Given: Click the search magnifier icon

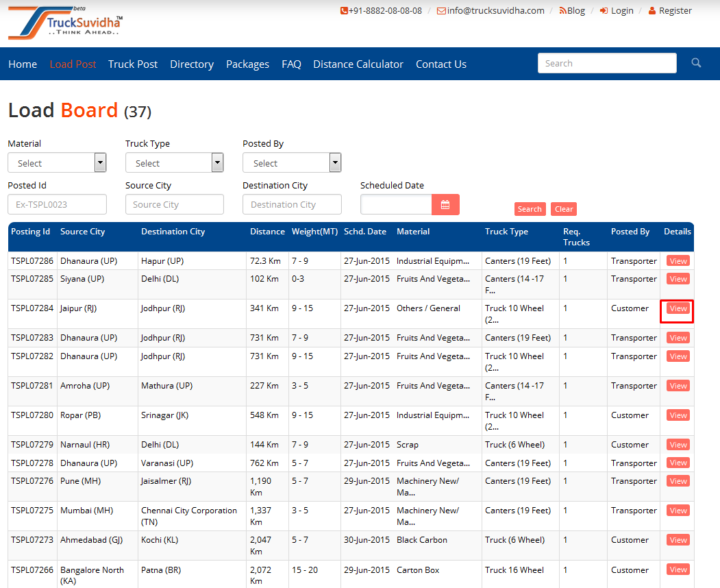Looking at the screenshot, I should (x=696, y=63).
